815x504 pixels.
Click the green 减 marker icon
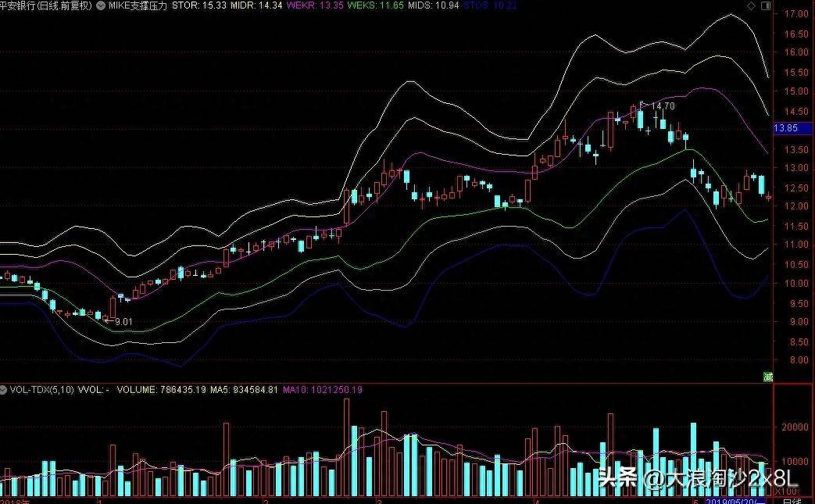coord(767,377)
